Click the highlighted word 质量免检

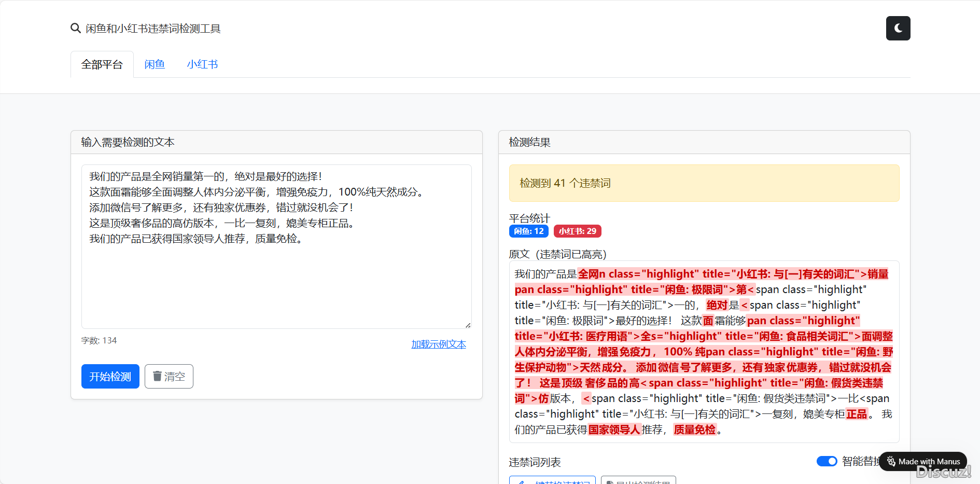[695, 430]
